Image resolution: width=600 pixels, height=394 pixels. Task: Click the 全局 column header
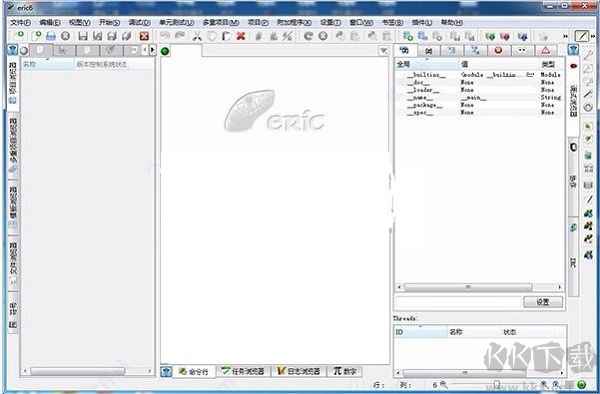427,64
